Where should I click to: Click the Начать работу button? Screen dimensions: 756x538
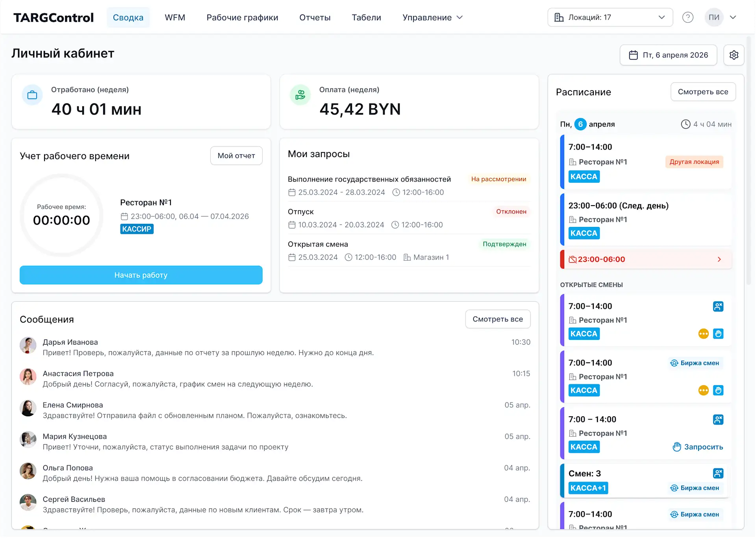coord(141,275)
